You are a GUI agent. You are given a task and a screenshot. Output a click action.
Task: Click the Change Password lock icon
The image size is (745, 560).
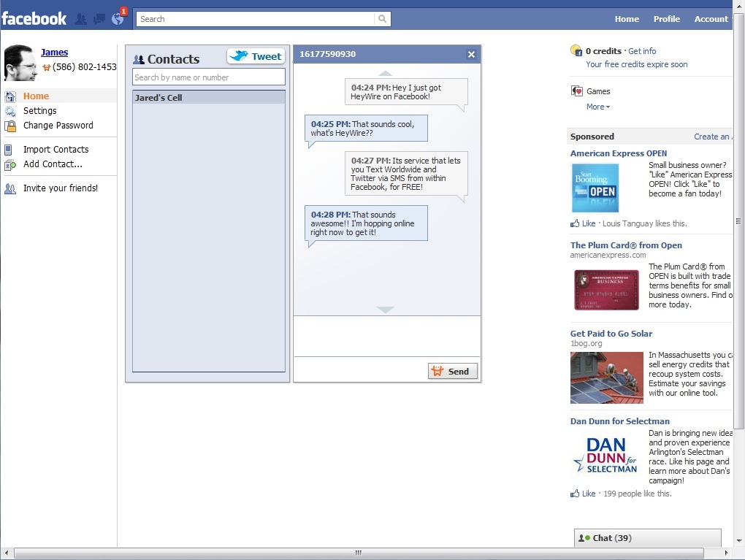coord(10,126)
